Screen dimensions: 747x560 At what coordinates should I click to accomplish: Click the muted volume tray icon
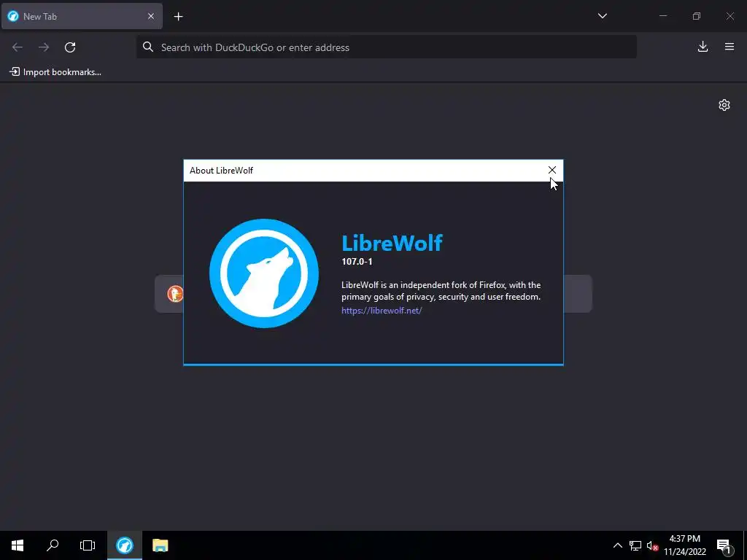[652, 545]
